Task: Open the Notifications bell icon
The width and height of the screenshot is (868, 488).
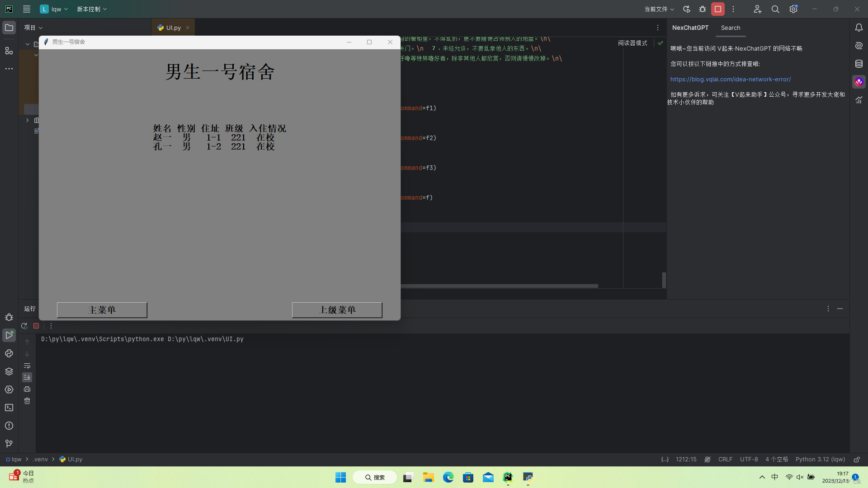Action: pos(859,28)
